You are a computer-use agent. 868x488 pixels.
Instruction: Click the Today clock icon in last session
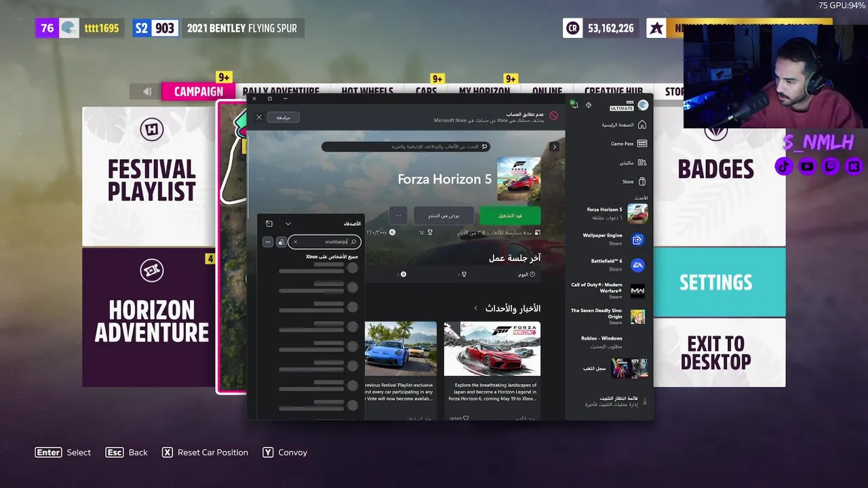[x=532, y=274]
